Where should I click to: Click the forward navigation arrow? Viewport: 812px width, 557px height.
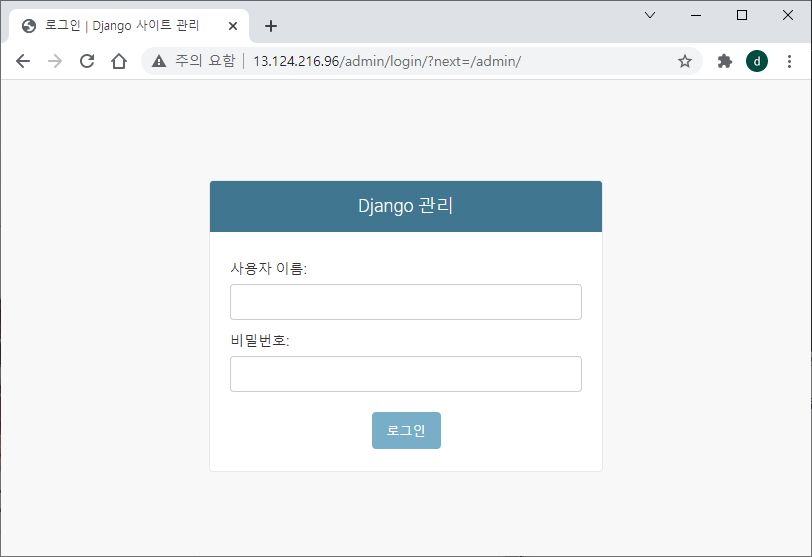[55, 61]
